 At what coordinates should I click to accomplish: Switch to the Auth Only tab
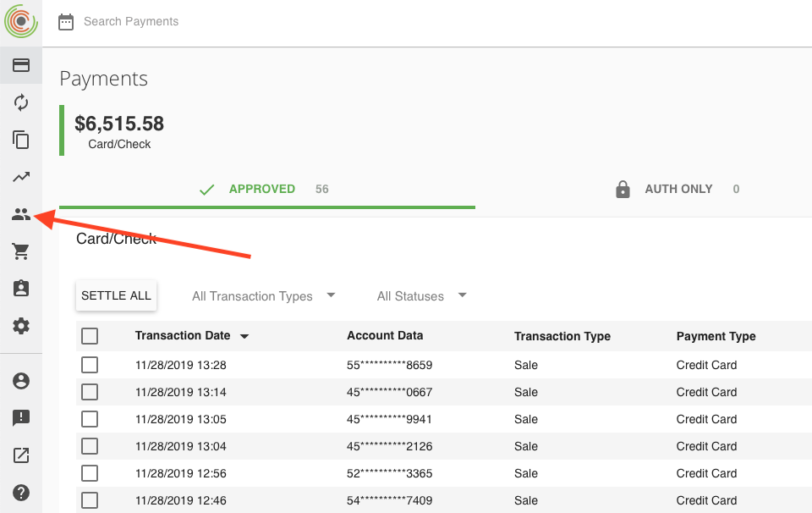coord(677,190)
